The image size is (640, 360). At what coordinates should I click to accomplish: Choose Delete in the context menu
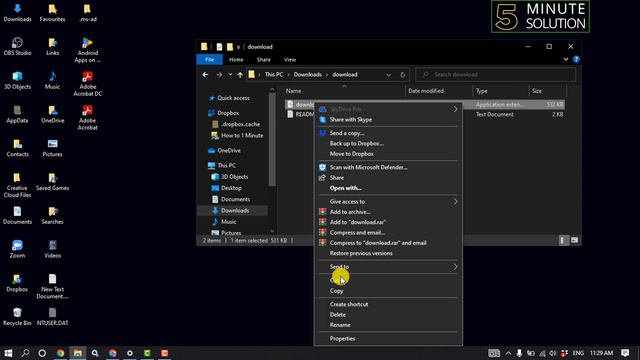[388, 315]
